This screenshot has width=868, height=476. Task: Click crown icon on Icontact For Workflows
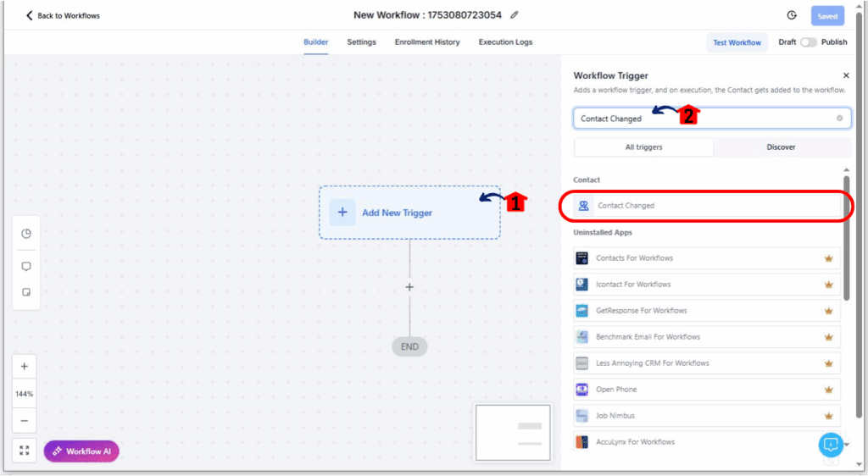tap(829, 285)
